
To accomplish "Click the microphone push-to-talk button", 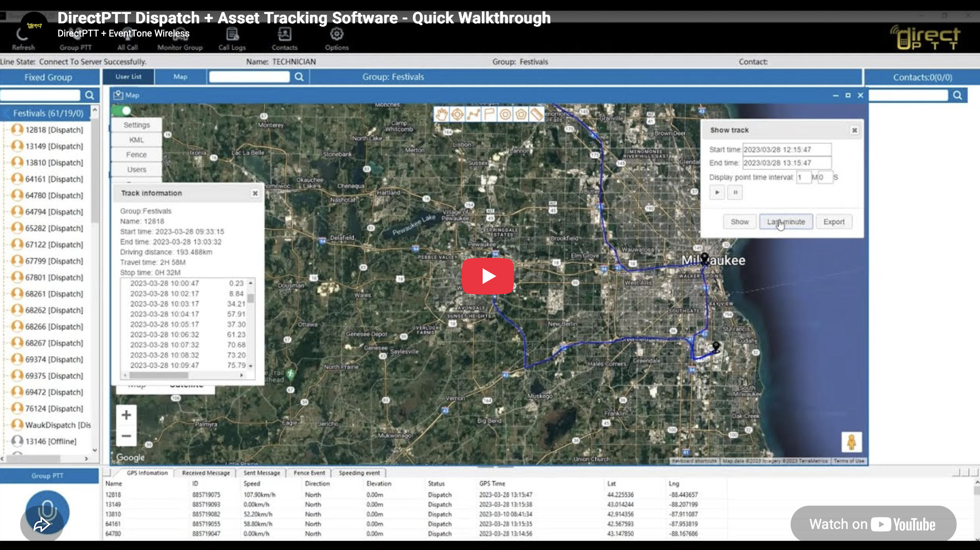I will [47, 513].
